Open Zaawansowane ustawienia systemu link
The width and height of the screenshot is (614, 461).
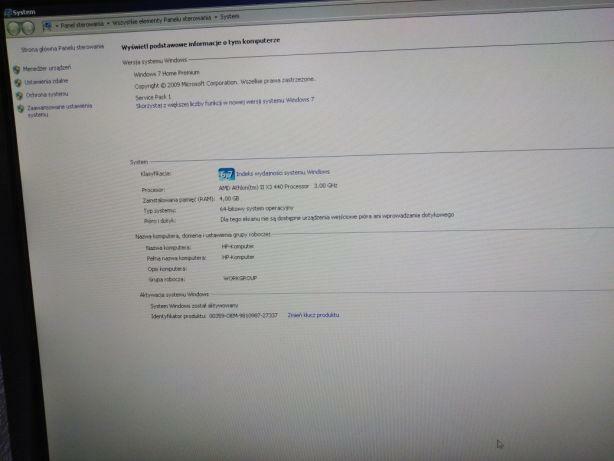pyautogui.click(x=60, y=110)
